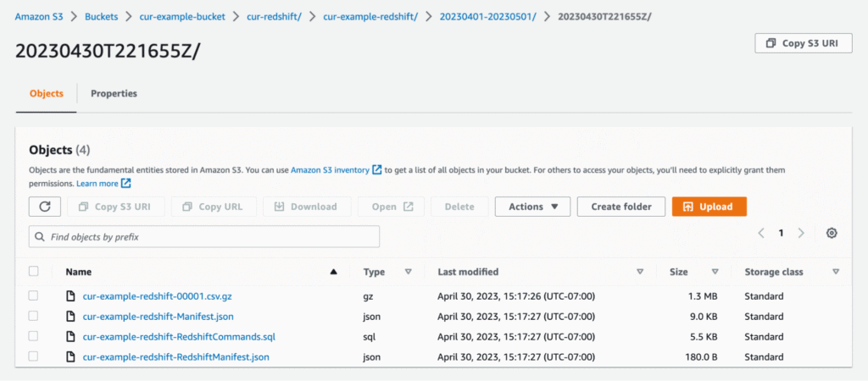Click the 5.5 KB size cell
The width and height of the screenshot is (868, 381).
coord(702,337)
